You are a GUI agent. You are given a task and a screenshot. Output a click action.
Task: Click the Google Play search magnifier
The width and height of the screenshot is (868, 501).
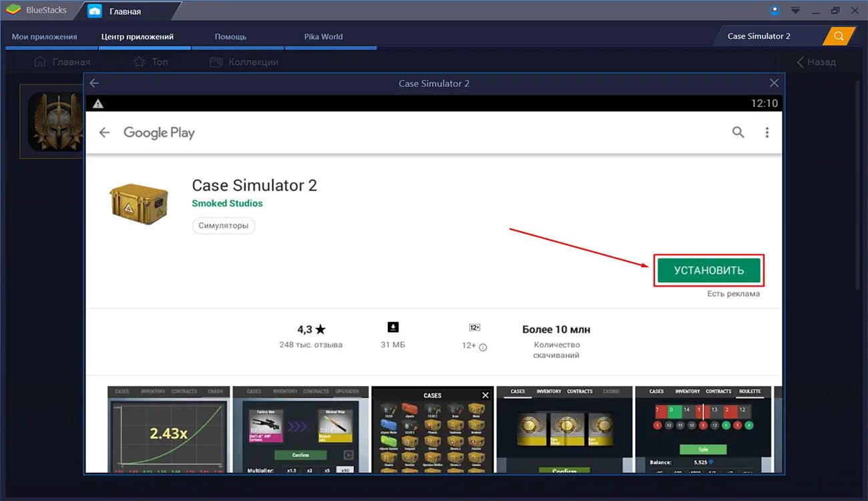tap(738, 132)
